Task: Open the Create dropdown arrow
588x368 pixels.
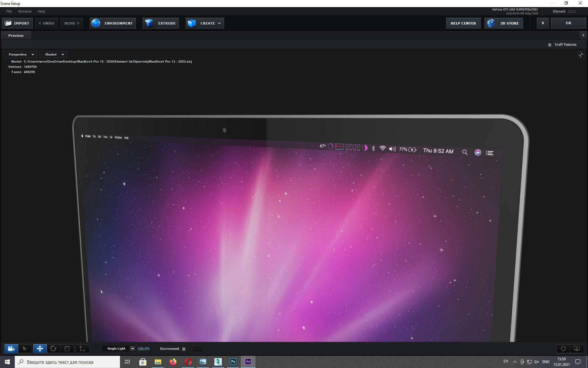Action: tap(219, 23)
